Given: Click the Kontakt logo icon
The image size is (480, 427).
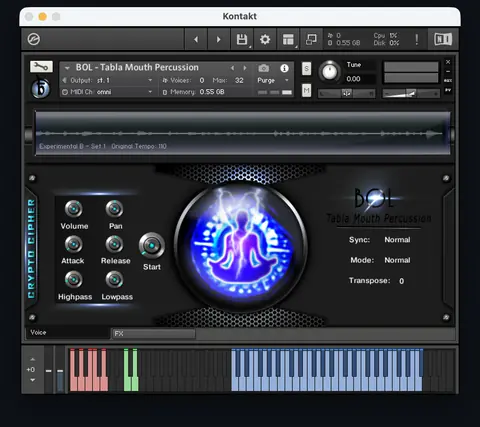Looking at the screenshot, I should click(34, 39).
